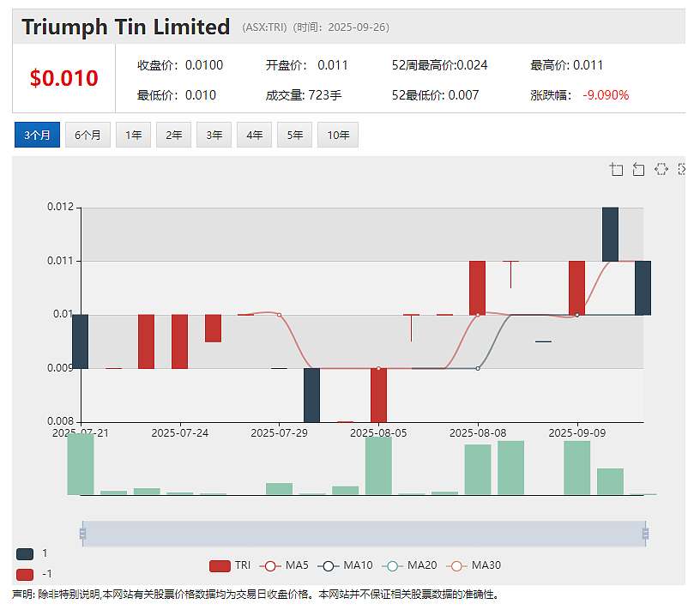This screenshot has height=610, width=700.
Task: Click the 收盘价: 0.0100 value
Action: (180, 65)
